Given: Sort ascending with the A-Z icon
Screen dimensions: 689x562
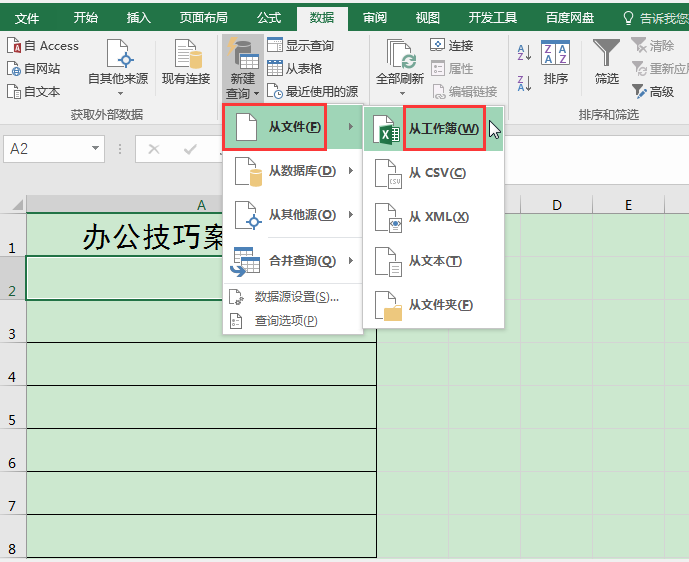Looking at the screenshot, I should pyautogui.click(x=525, y=52).
